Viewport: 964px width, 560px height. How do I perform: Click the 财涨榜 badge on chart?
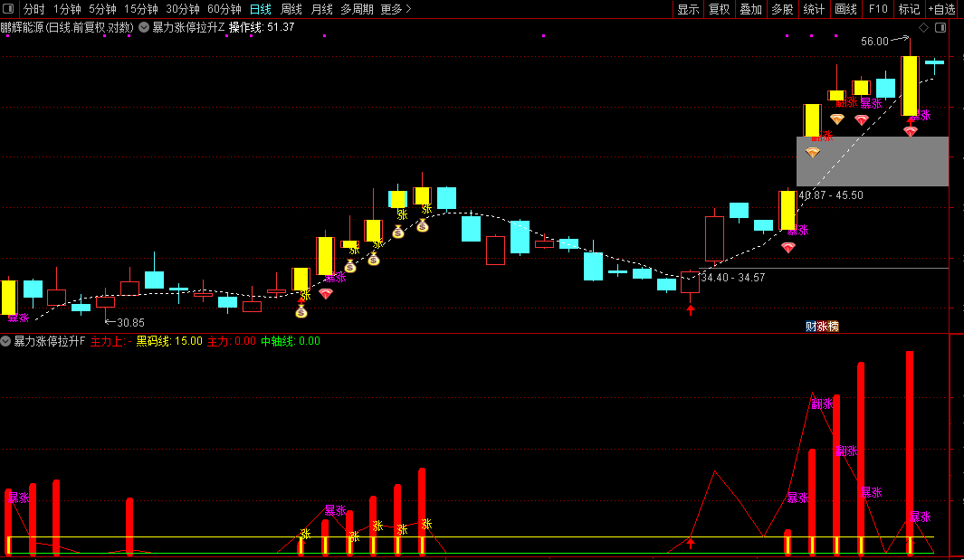point(822,326)
